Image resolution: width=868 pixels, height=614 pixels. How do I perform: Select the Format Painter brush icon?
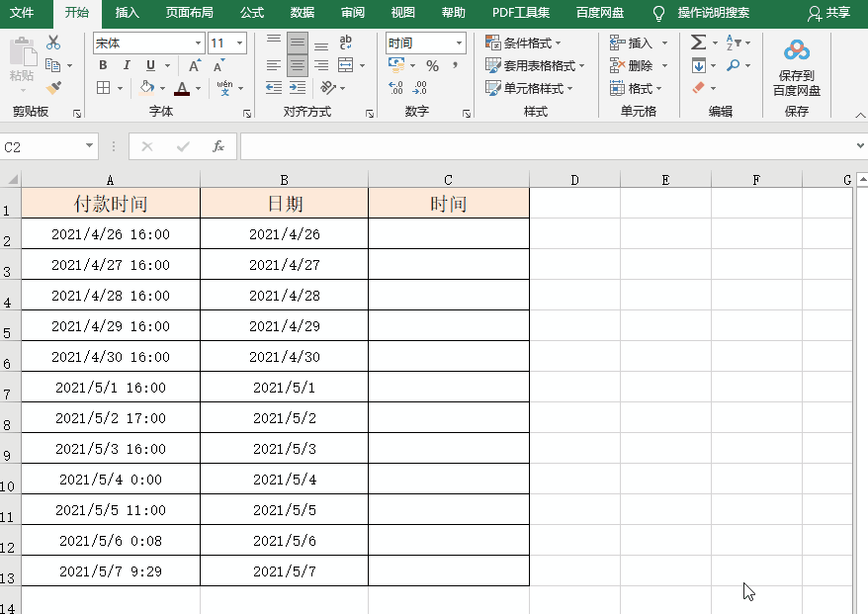tap(53, 87)
